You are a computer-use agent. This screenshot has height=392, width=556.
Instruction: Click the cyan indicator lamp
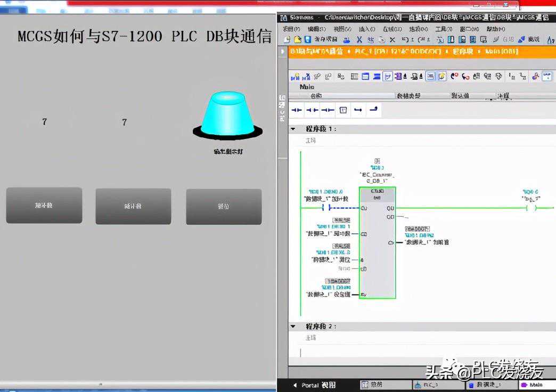(x=227, y=115)
